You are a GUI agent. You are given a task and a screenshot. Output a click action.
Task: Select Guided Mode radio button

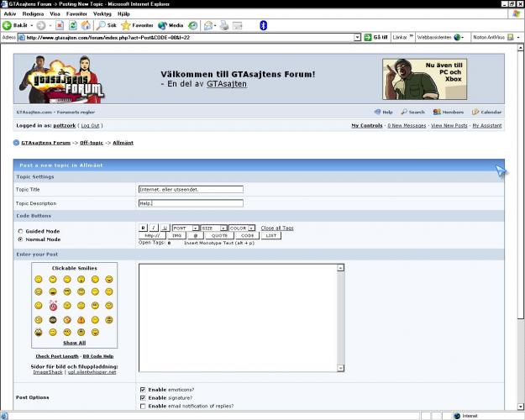pos(20,231)
